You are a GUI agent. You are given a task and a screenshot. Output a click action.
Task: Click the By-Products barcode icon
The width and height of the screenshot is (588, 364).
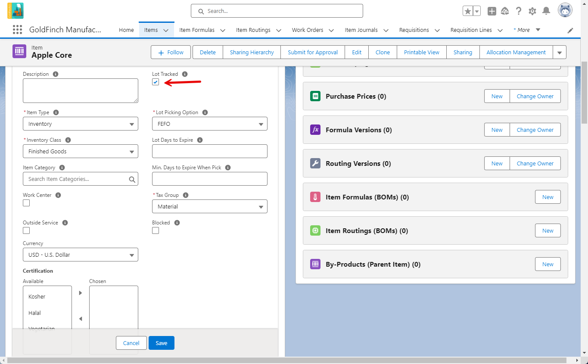(x=315, y=264)
